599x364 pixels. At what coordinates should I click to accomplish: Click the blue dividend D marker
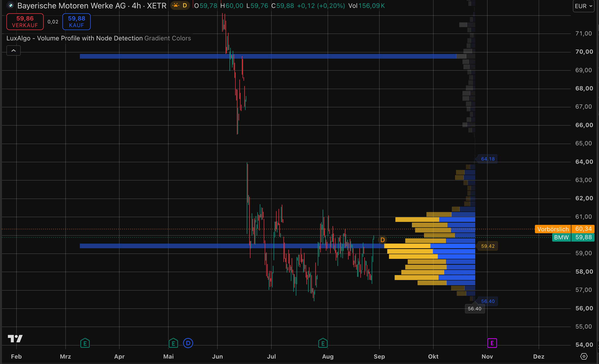coord(188,343)
